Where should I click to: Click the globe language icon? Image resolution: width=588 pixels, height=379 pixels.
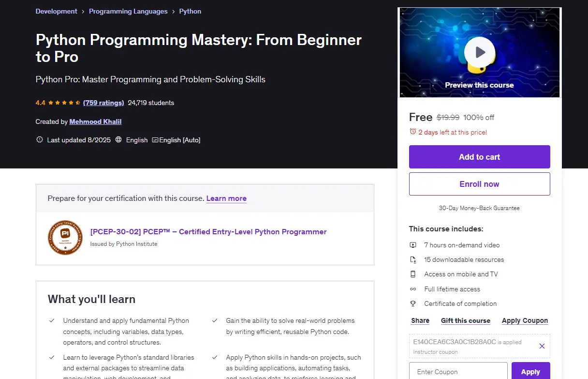click(x=118, y=140)
